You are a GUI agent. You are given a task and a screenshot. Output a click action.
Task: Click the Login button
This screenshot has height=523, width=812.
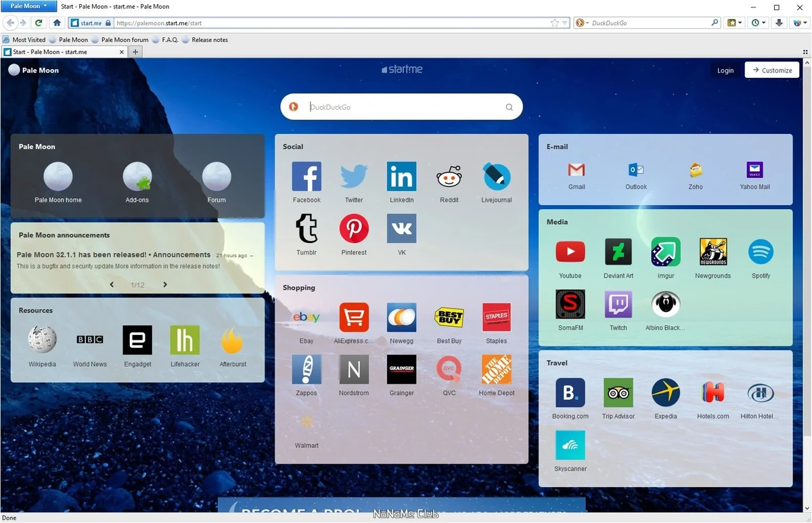[x=725, y=70]
